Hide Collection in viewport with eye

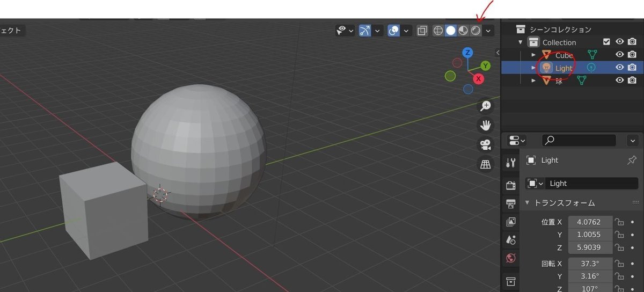(x=619, y=42)
